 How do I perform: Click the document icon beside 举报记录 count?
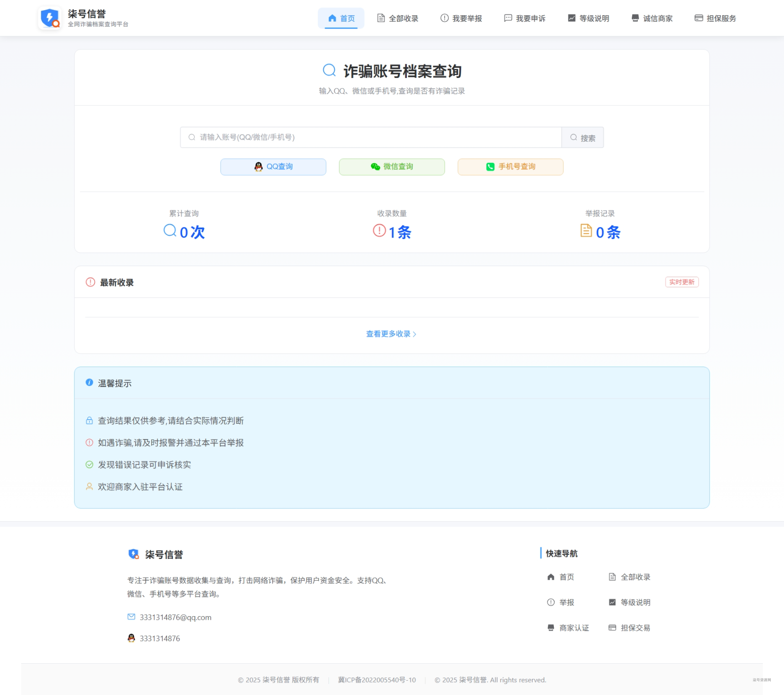(586, 231)
